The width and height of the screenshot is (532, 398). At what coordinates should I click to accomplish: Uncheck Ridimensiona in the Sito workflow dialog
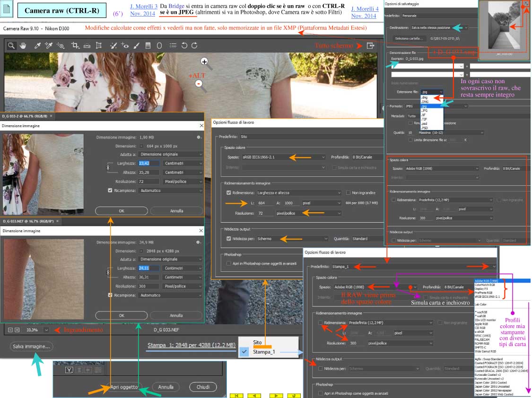(228, 192)
